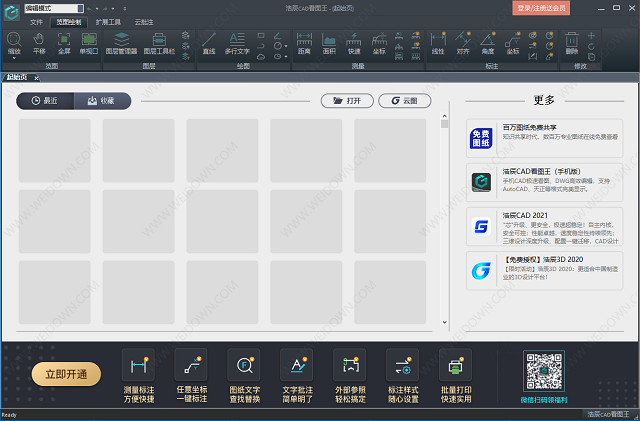Click the first empty recent file thumbnail
640x421 pixels.
(x=55, y=151)
